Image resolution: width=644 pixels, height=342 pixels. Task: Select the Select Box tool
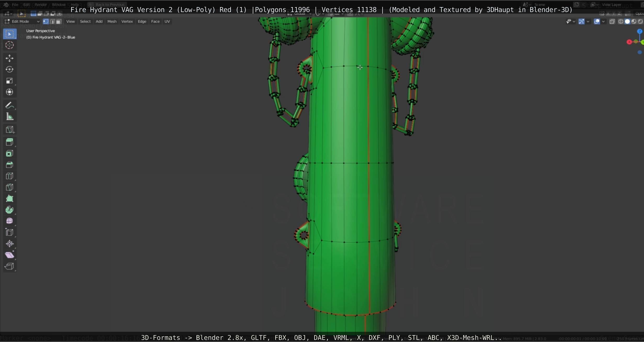pyautogui.click(x=10, y=34)
